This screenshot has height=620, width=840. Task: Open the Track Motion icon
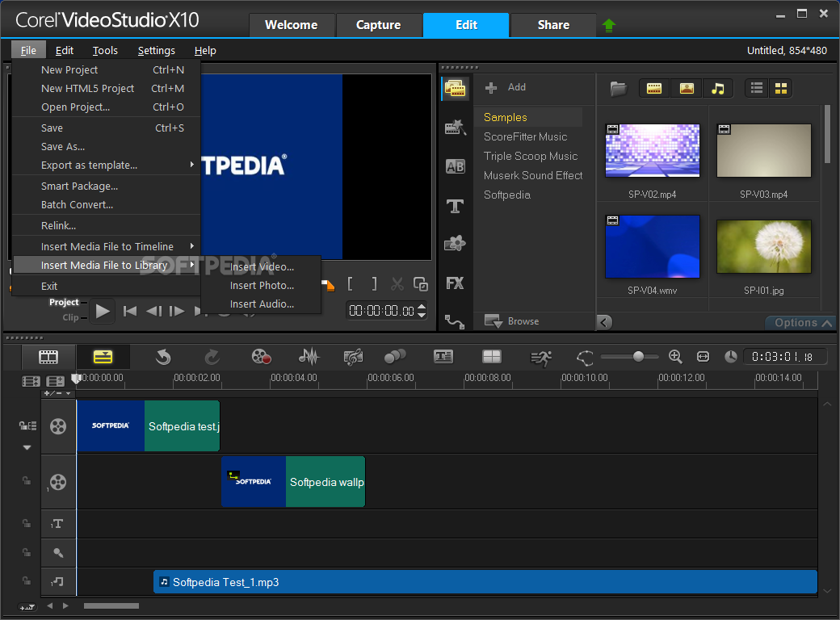click(395, 357)
